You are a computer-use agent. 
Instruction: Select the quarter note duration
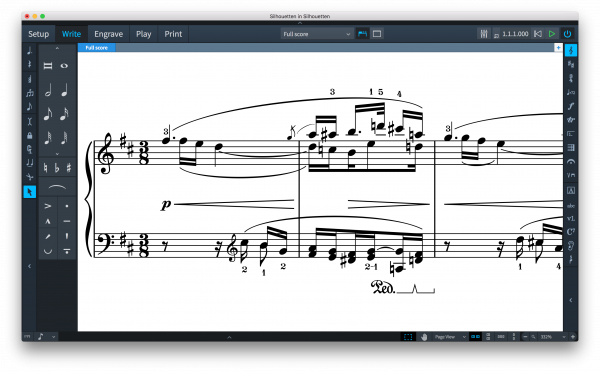click(65, 91)
